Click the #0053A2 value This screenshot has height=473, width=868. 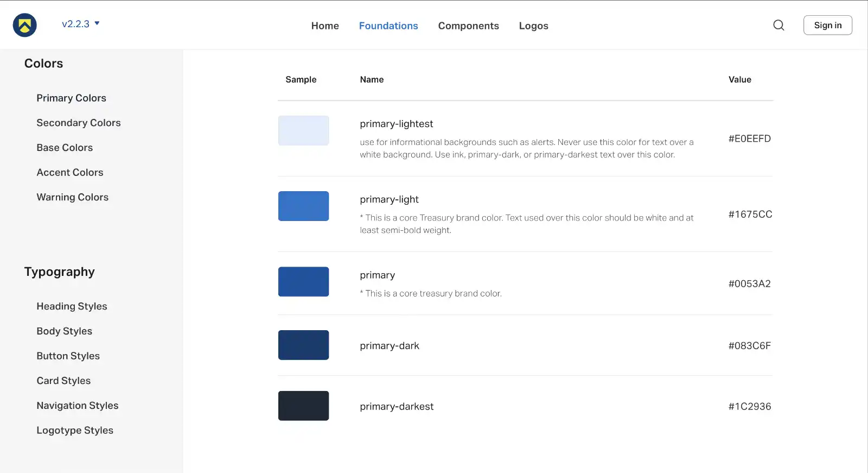pos(749,283)
